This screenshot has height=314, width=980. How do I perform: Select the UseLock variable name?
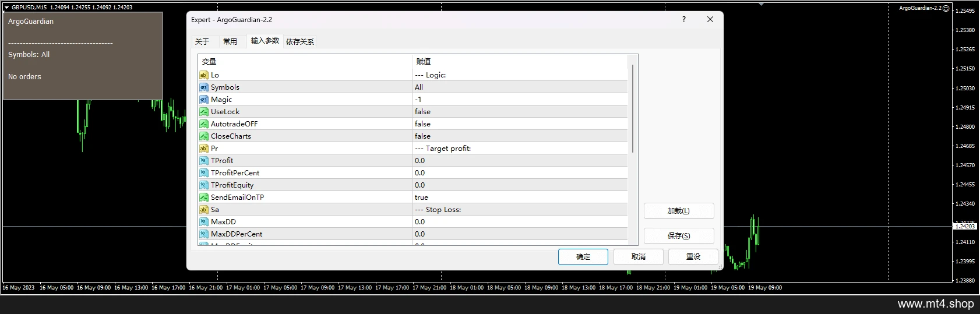[x=225, y=112]
